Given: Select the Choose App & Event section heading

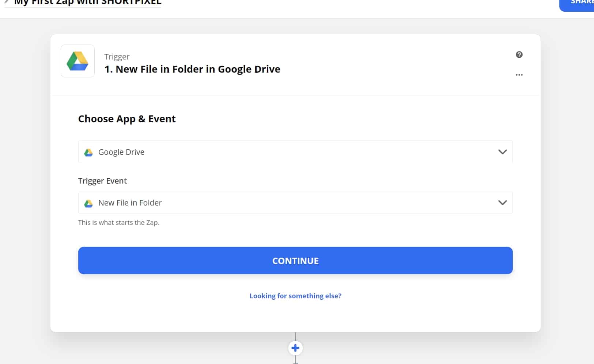Looking at the screenshot, I should click(127, 119).
